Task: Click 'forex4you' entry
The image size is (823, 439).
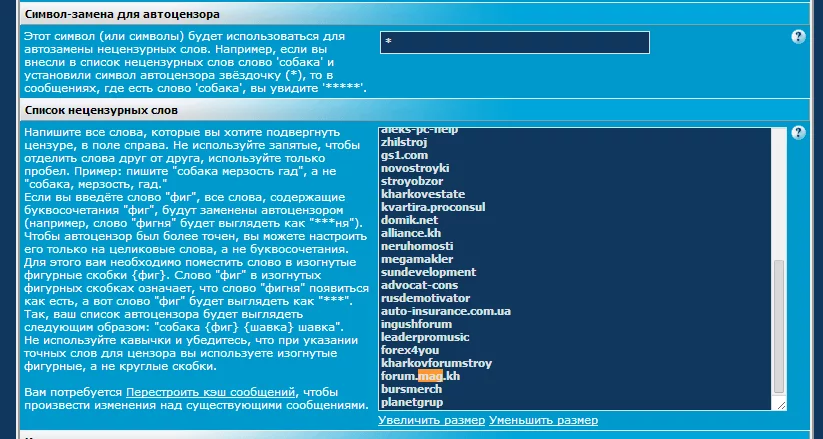Action: (x=410, y=350)
